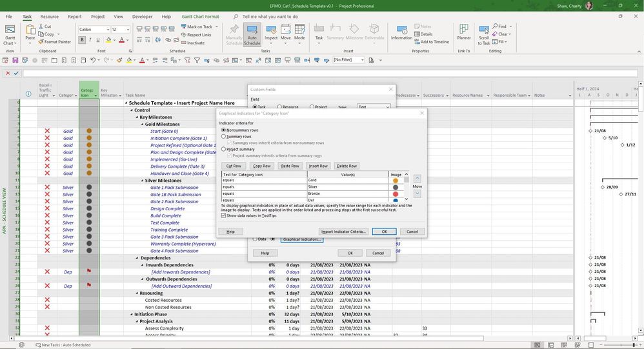Click the Outdent Task icon in Schedule group
Image resolution: width=644 pixels, height=349 pixels.
pos(139,40)
